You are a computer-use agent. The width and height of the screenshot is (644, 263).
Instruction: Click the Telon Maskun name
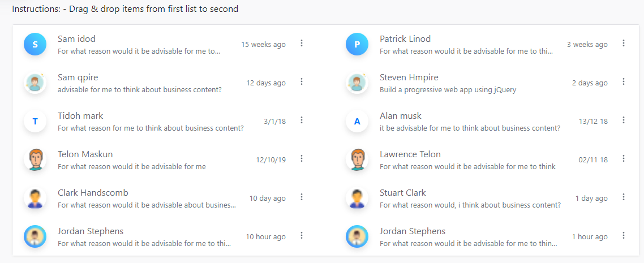point(85,154)
